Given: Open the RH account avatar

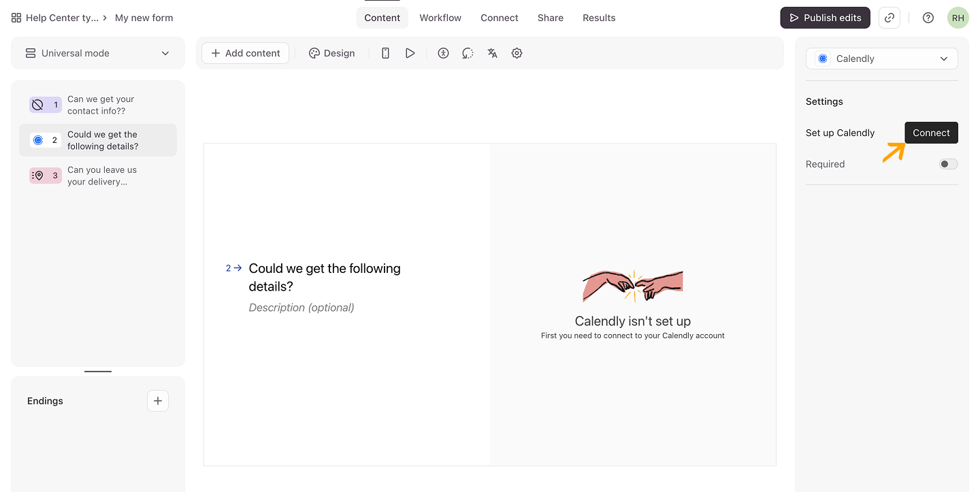Looking at the screenshot, I should point(958,18).
